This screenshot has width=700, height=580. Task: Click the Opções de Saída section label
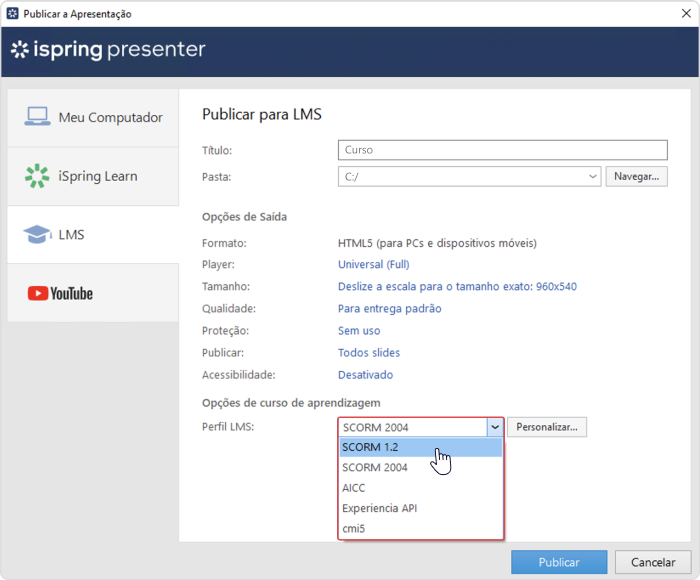click(244, 217)
